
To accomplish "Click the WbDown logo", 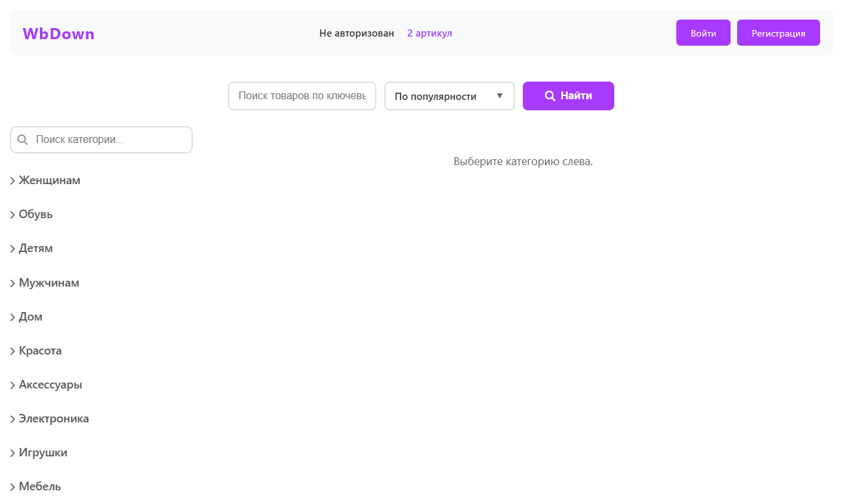I will 58,34.
